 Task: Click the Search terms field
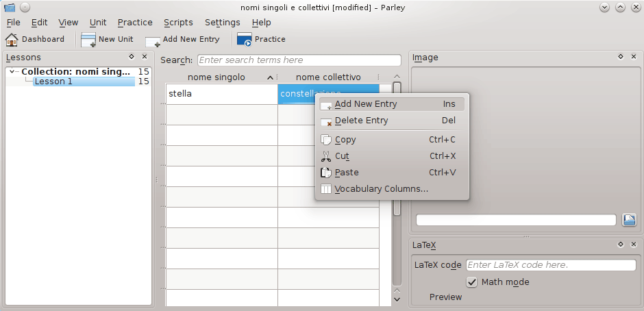[299, 60]
